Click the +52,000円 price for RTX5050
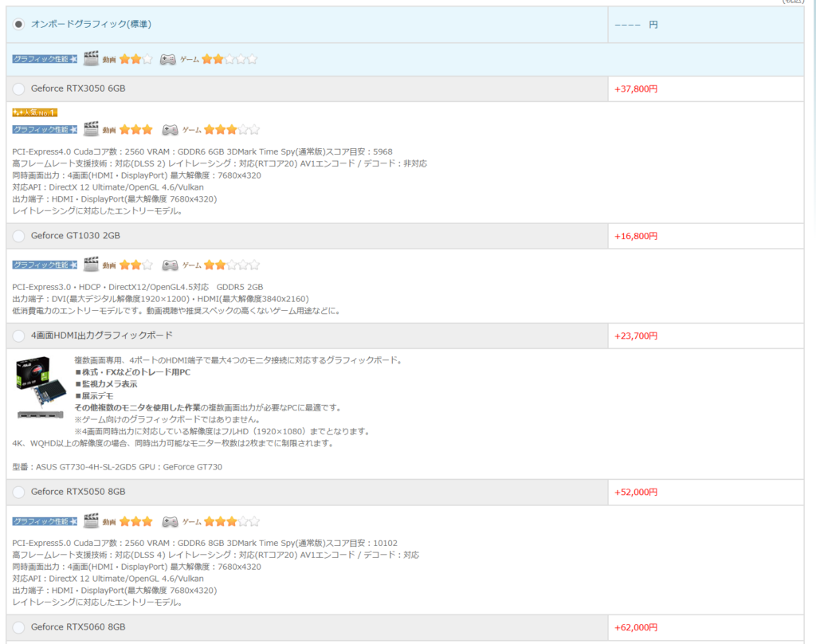The width and height of the screenshot is (816, 644). pyautogui.click(x=636, y=493)
